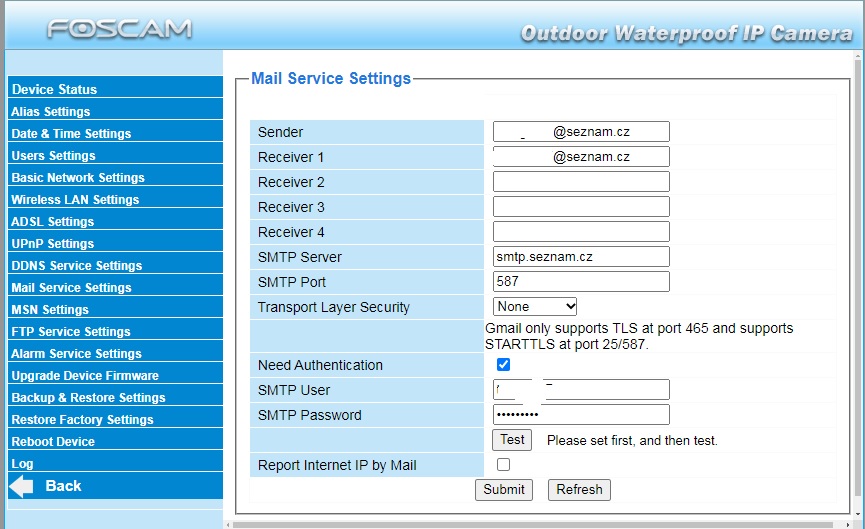Screen dimensions: 865x529
Task: Open Device Status menu item
Action: coord(55,90)
